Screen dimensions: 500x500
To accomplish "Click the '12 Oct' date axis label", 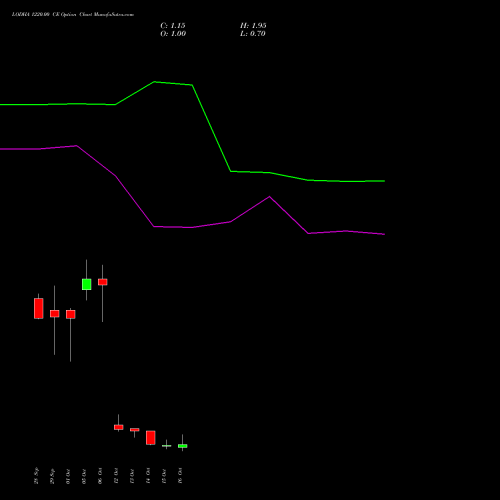I will 116,476.
